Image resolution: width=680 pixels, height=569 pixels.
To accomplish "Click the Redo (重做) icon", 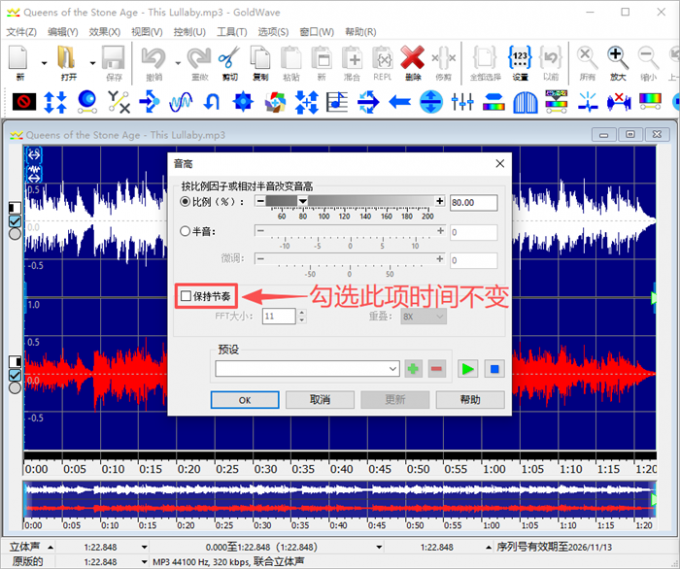I will [x=199, y=58].
